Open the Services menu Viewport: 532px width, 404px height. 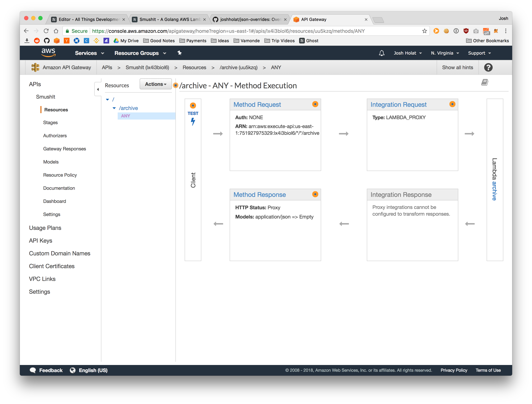click(89, 53)
